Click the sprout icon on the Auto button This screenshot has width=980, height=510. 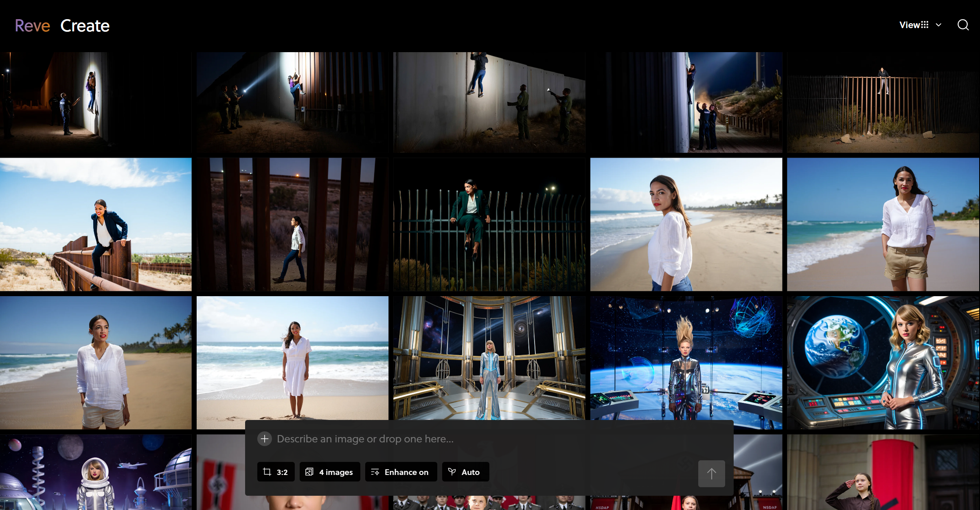pos(452,472)
